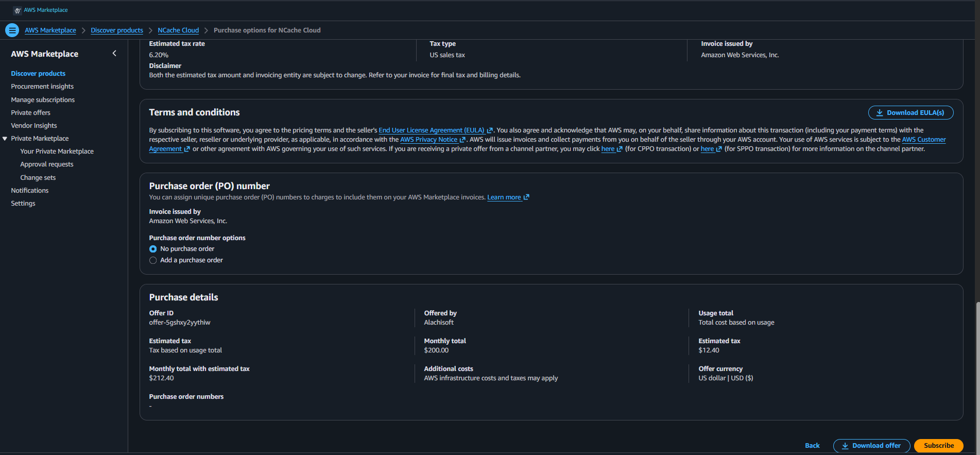The width and height of the screenshot is (980, 455).
Task: Collapse the AWS Marketplace side panel
Action: [x=114, y=54]
